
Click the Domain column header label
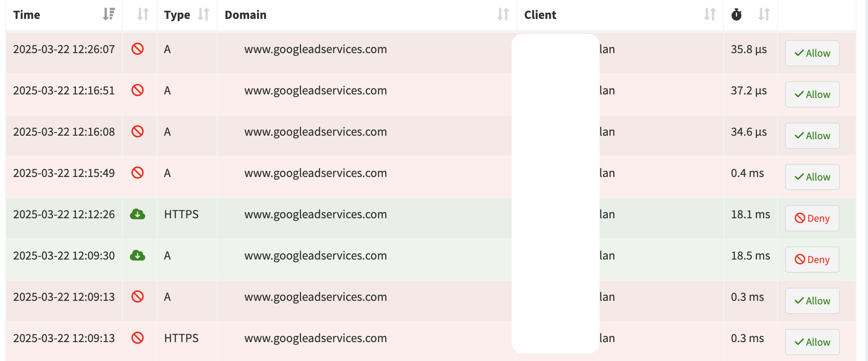point(246,15)
